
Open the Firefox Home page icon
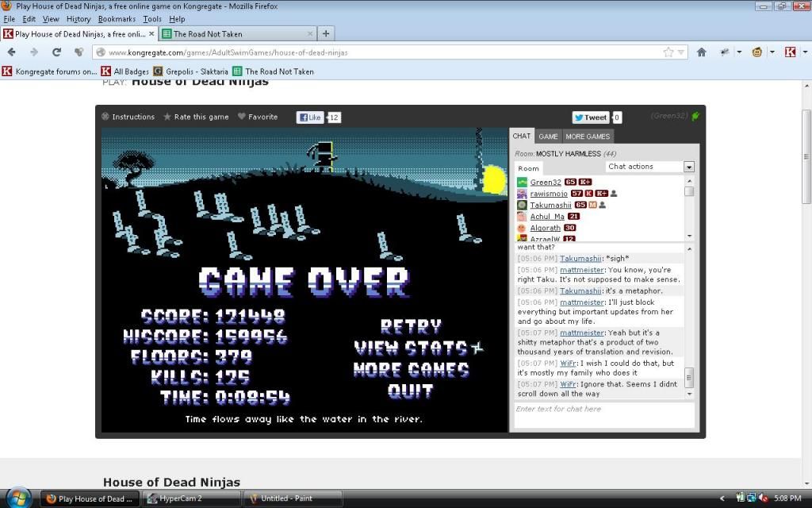point(702,52)
